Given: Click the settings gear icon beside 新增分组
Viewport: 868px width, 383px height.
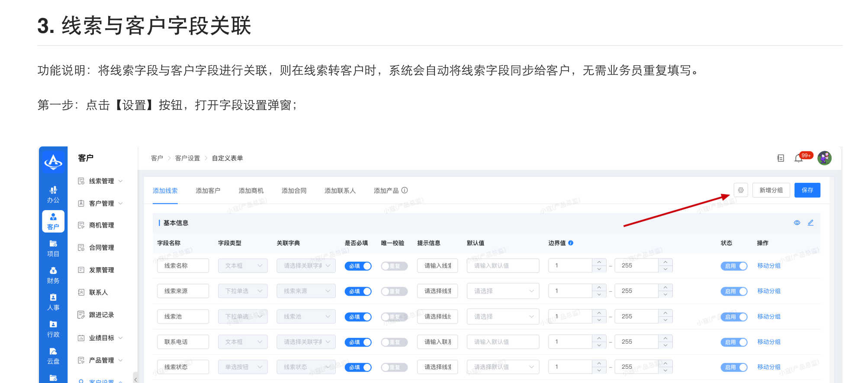Looking at the screenshot, I should [740, 190].
